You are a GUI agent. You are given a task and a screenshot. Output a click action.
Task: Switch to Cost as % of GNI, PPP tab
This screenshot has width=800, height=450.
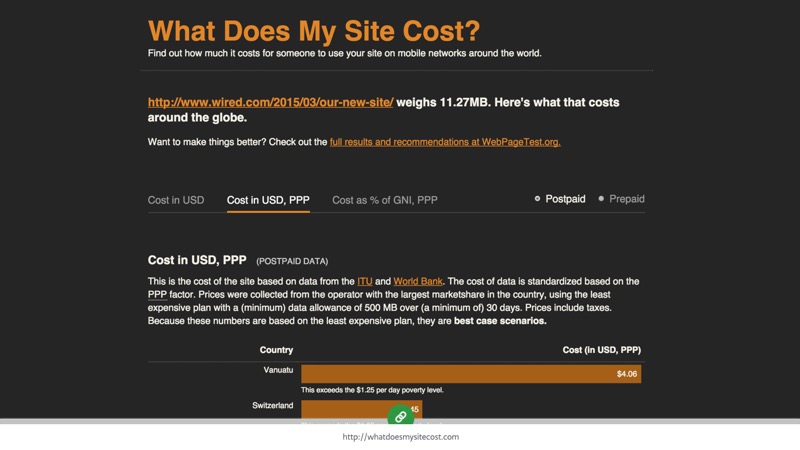(x=384, y=200)
